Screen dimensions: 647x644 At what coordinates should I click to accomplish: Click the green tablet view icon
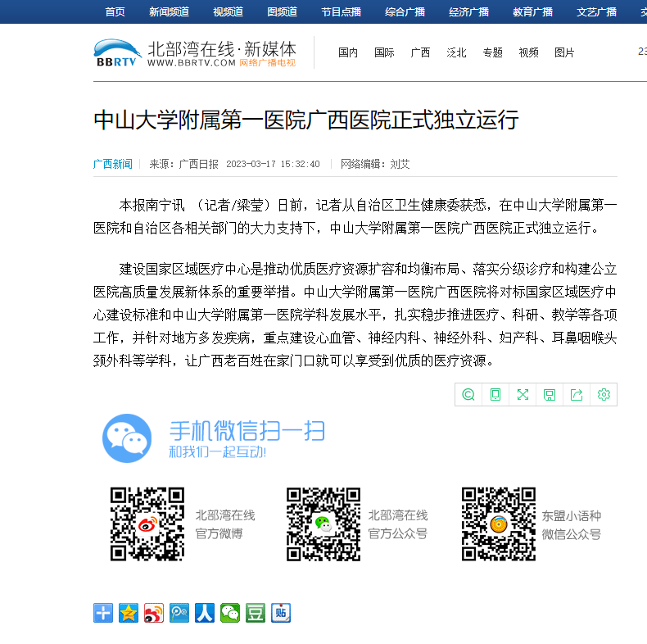point(495,394)
